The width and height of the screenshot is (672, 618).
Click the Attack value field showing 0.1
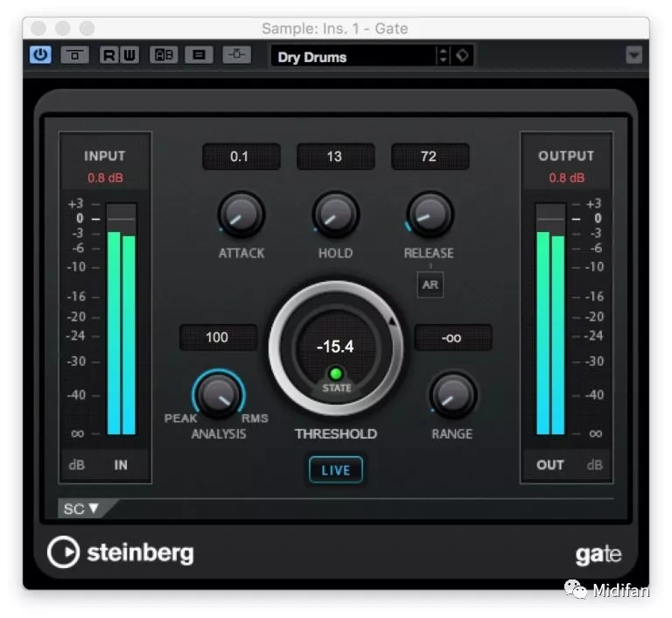[x=241, y=157]
